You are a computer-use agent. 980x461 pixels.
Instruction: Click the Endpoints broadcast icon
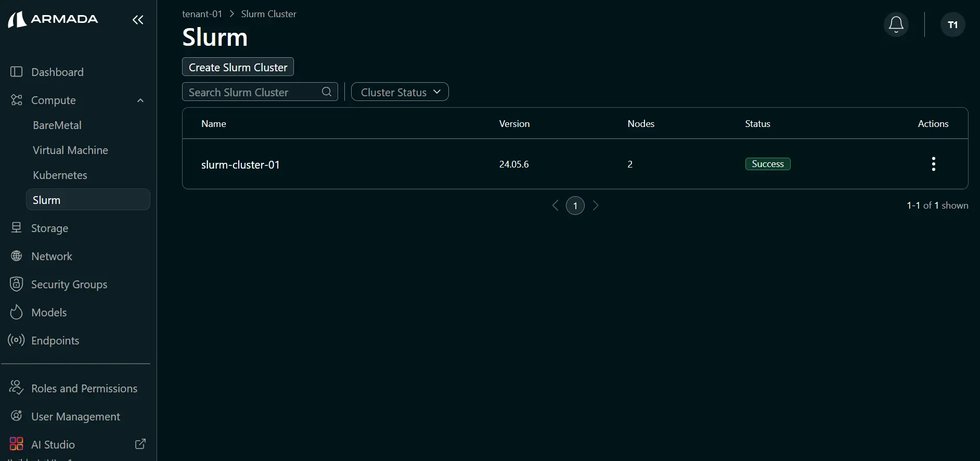click(17, 340)
